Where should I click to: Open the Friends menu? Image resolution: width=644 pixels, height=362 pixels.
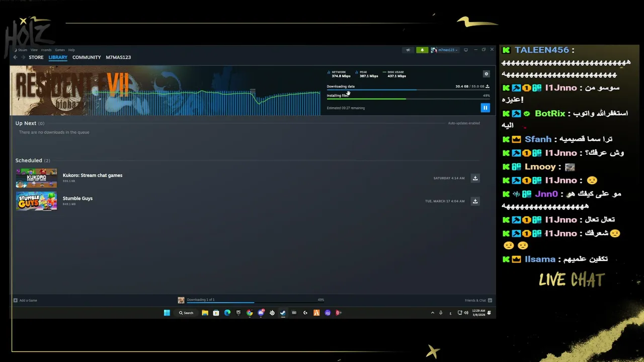click(x=46, y=50)
